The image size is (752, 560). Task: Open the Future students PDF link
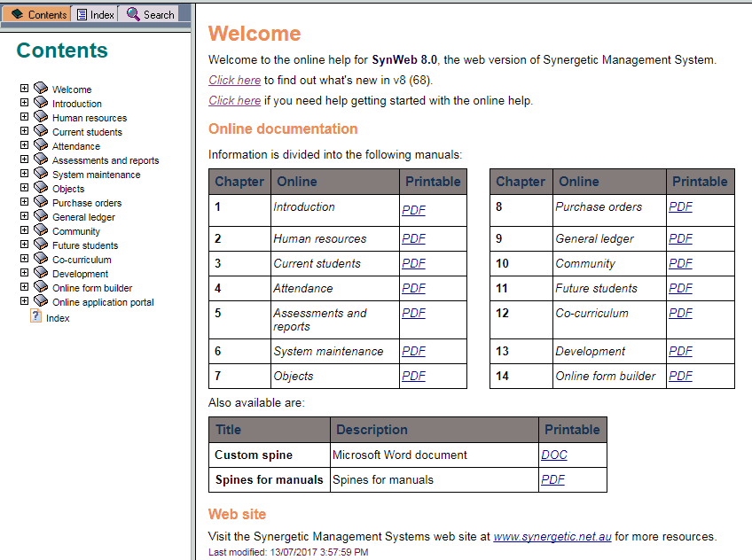pyautogui.click(x=681, y=288)
